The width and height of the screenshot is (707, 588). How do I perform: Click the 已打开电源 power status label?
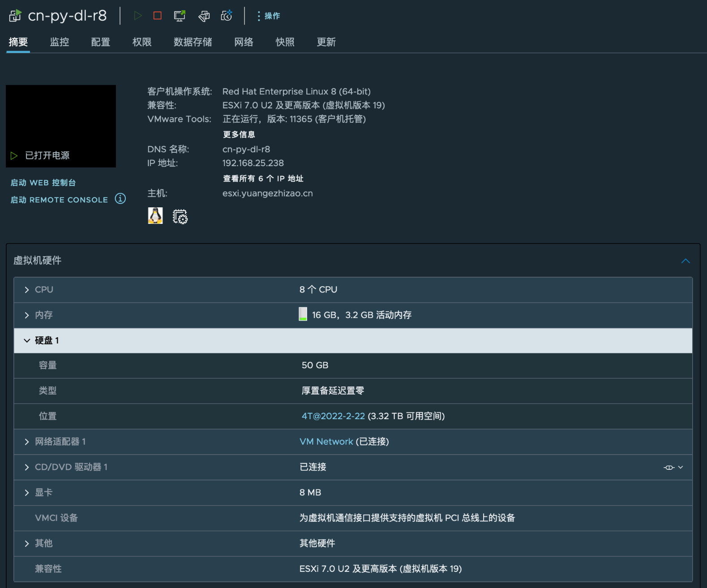click(x=47, y=155)
